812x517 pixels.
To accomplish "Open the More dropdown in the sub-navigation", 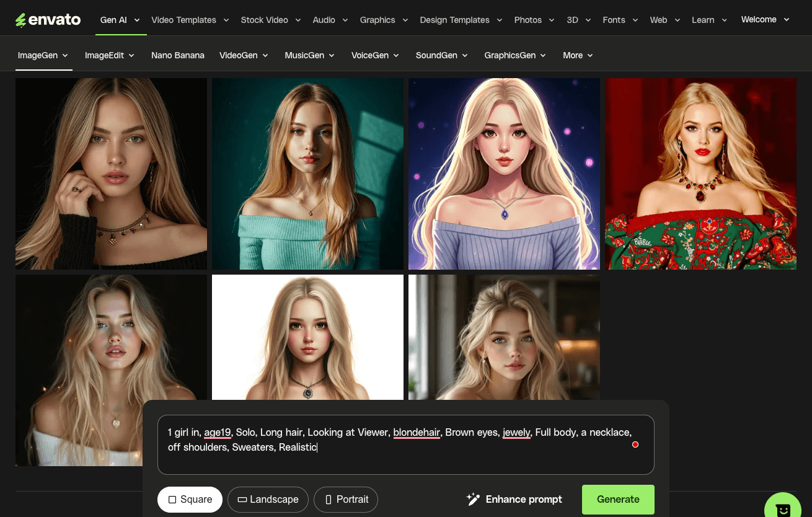I will coord(578,55).
